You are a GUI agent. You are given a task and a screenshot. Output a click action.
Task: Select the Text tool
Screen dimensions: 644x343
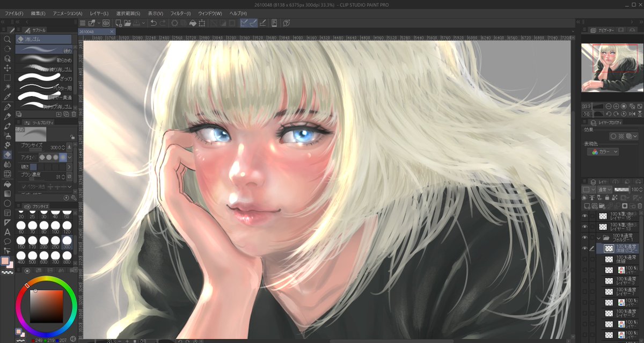point(7,232)
